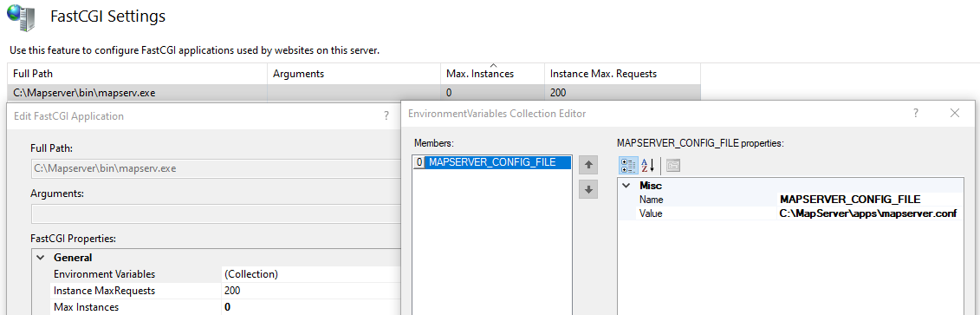Click the help question mark in Collection Editor
The height and width of the screenshot is (315, 980).
click(916, 114)
